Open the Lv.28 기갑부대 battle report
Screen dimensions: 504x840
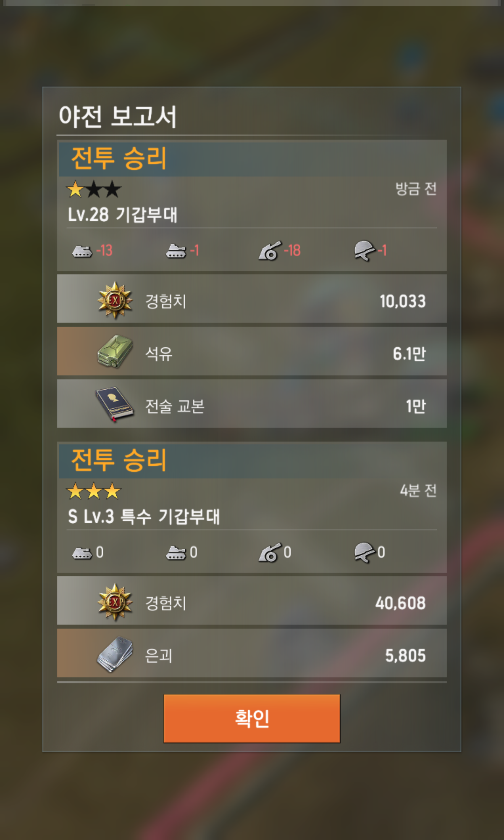(123, 215)
